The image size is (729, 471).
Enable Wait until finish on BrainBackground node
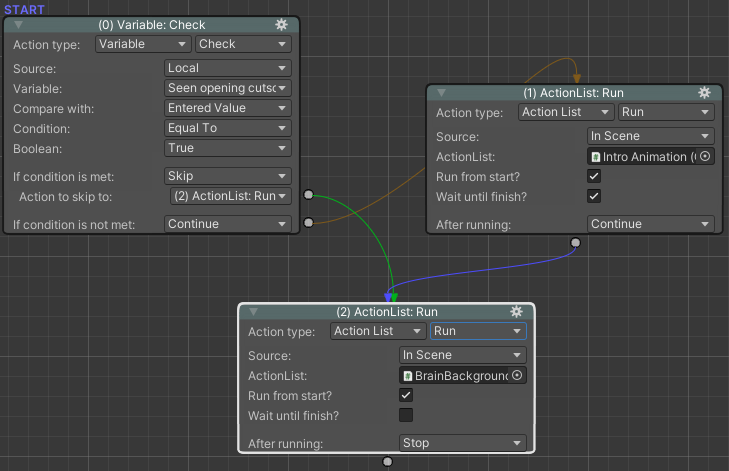[405, 415]
